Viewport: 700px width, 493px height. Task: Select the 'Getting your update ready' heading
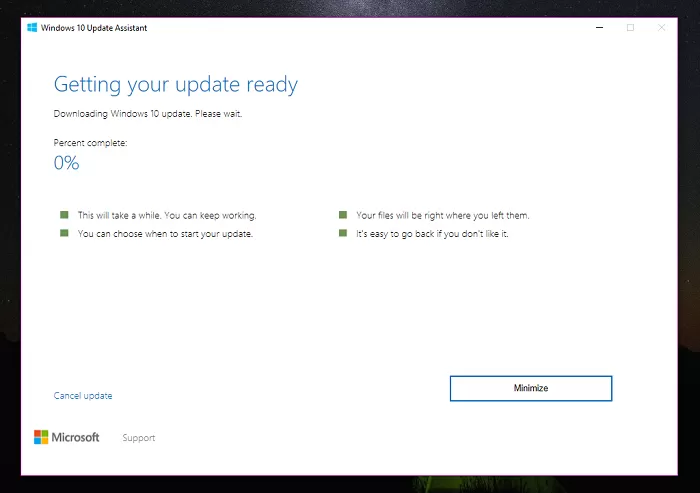pyautogui.click(x=176, y=85)
